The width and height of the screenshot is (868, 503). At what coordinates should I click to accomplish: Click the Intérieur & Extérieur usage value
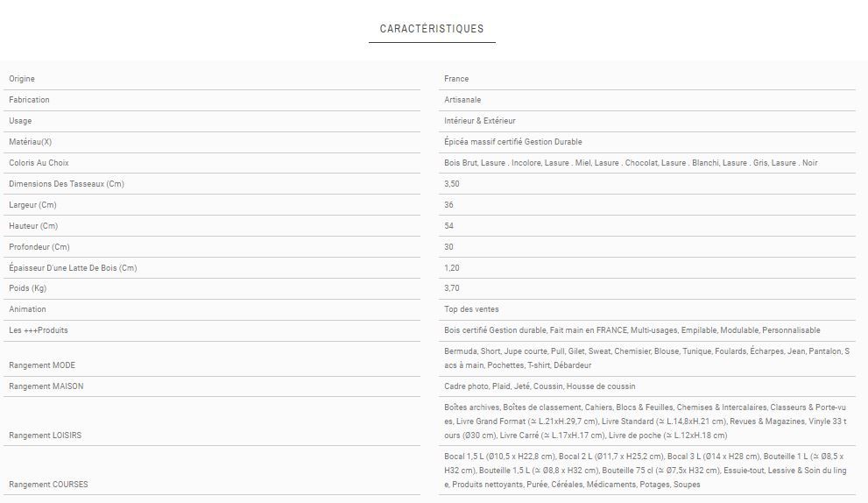pyautogui.click(x=480, y=121)
